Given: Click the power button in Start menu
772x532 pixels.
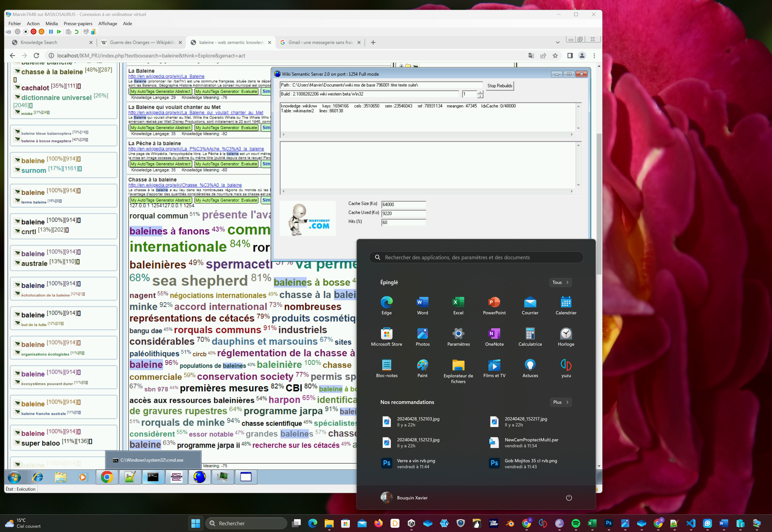Looking at the screenshot, I should click(569, 498).
